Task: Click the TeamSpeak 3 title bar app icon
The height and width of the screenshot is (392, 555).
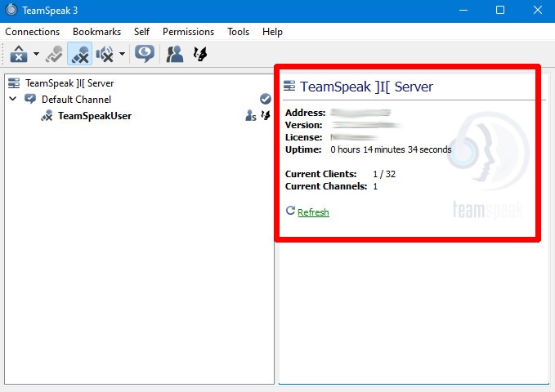Action: (x=11, y=10)
